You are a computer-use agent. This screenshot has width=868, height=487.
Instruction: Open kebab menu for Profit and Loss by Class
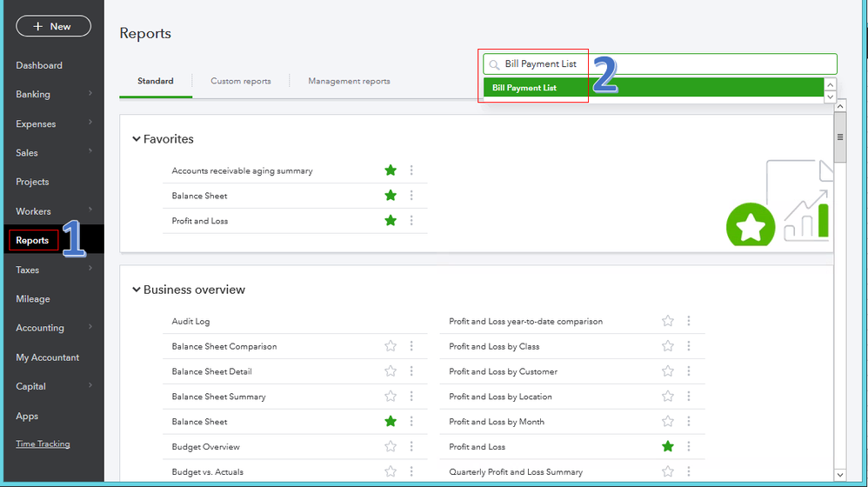(689, 346)
